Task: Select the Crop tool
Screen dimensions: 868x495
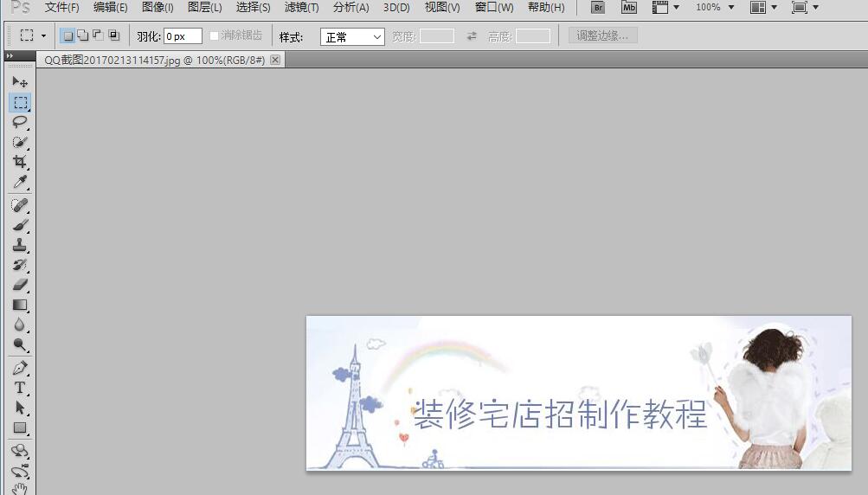Action: click(20, 162)
